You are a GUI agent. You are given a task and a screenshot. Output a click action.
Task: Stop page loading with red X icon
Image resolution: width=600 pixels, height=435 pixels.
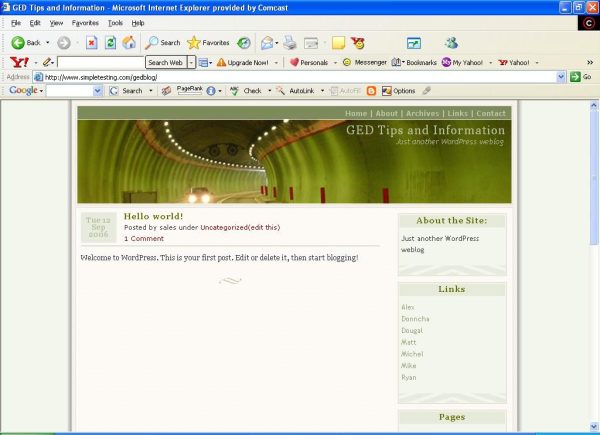[91, 43]
